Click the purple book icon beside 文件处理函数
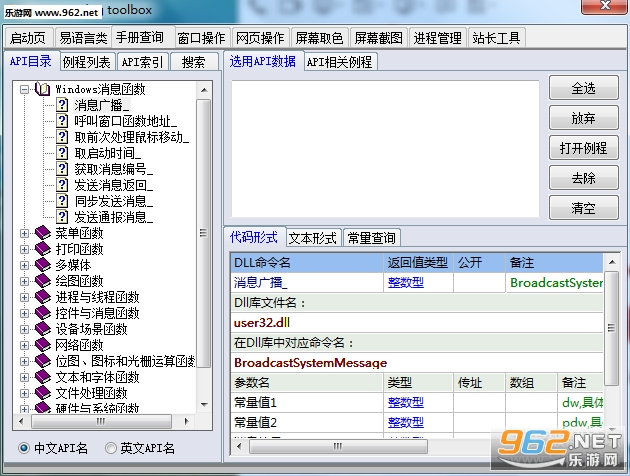 coord(43,393)
